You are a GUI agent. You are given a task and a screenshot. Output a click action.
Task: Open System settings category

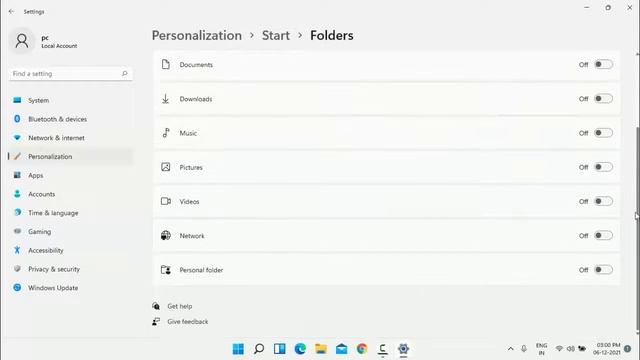coord(70,100)
